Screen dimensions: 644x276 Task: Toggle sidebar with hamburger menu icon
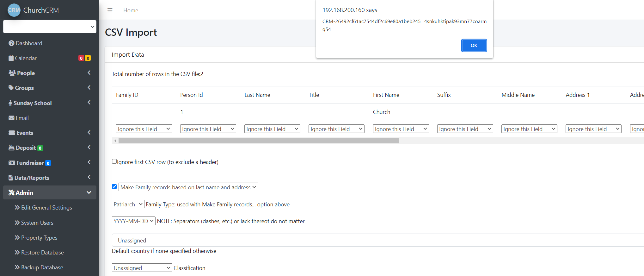[x=110, y=10]
